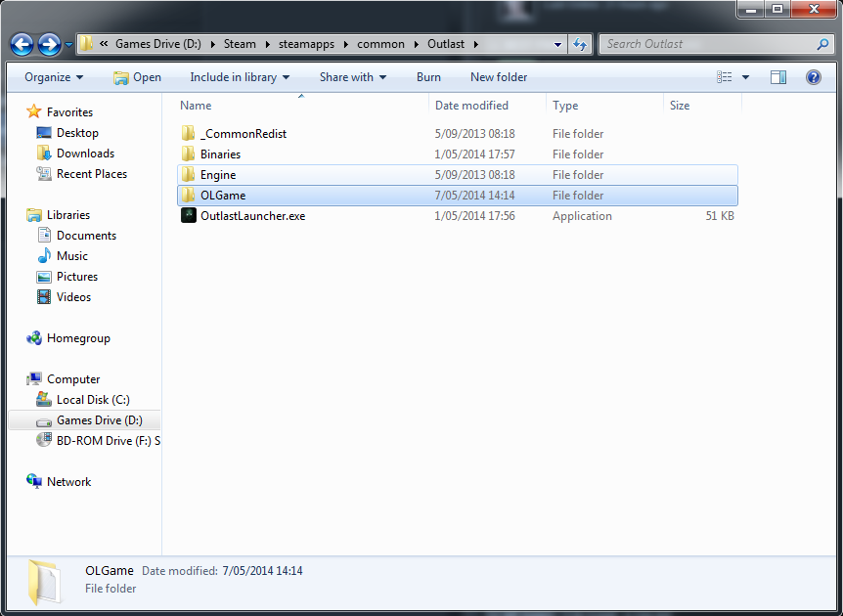Image resolution: width=843 pixels, height=616 pixels.
Task: Open the Include in library menu
Action: (x=240, y=77)
